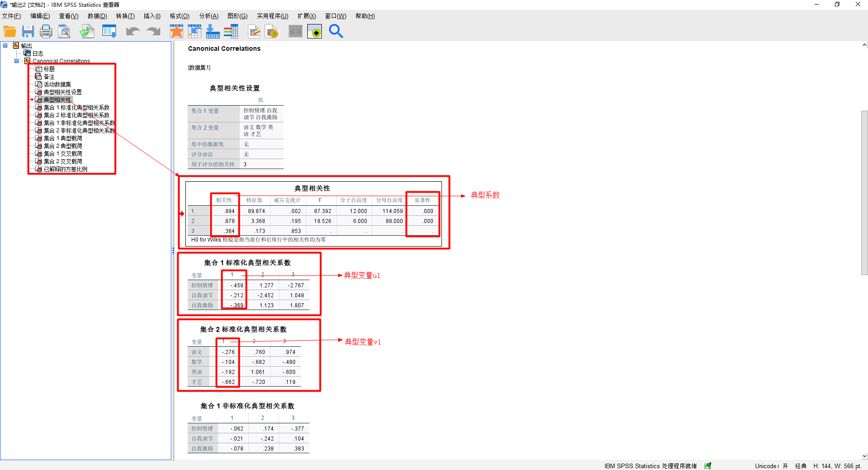Open search with the magnifier icon
Screen dimensions: 868x470
[x=336, y=31]
